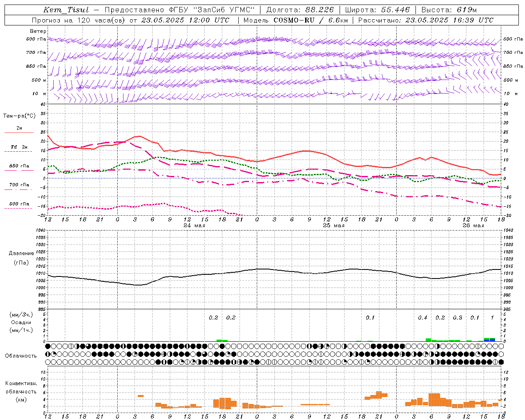
Task: Select the Высота: 619м field
Action: [x=449, y=10]
